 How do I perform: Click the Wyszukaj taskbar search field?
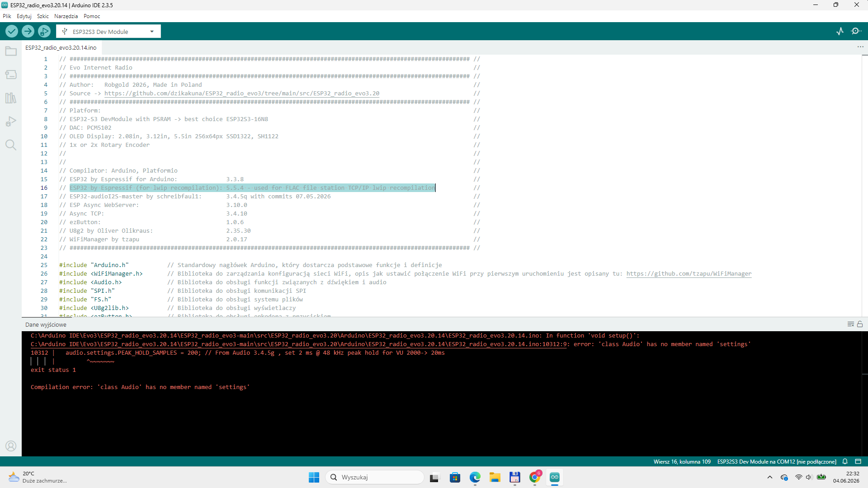[x=375, y=477]
